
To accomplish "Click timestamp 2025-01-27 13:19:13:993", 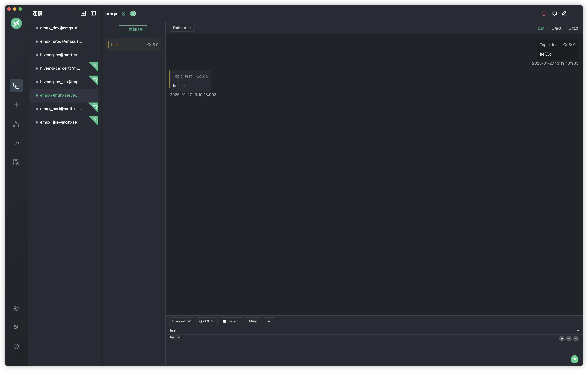I will pyautogui.click(x=193, y=95).
